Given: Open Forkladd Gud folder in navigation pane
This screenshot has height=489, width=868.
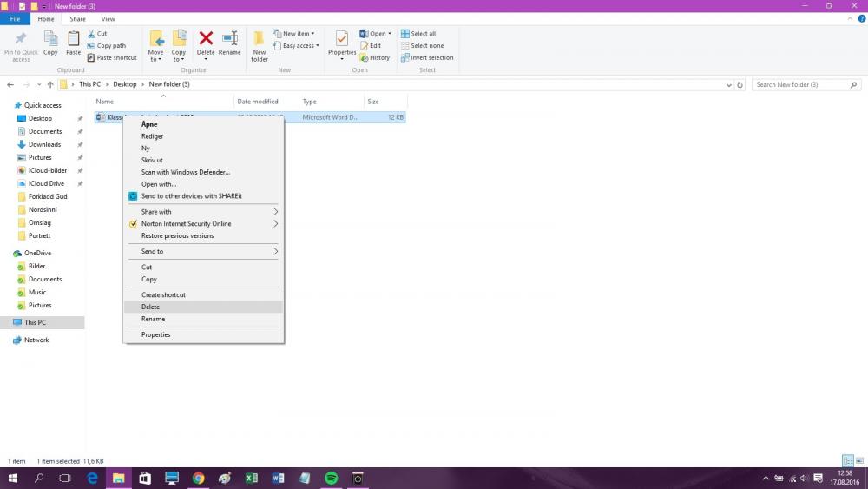Looking at the screenshot, I should pyautogui.click(x=48, y=196).
